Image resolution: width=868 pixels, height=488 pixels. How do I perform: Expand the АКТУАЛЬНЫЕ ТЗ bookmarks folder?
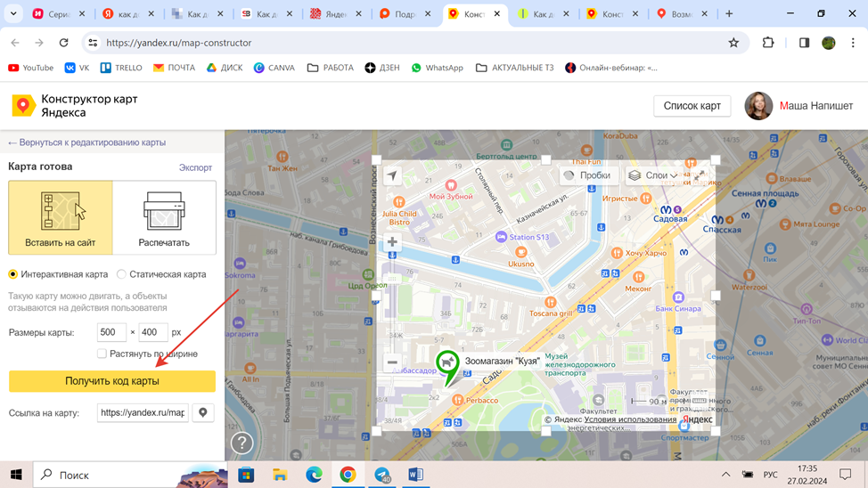pos(515,68)
